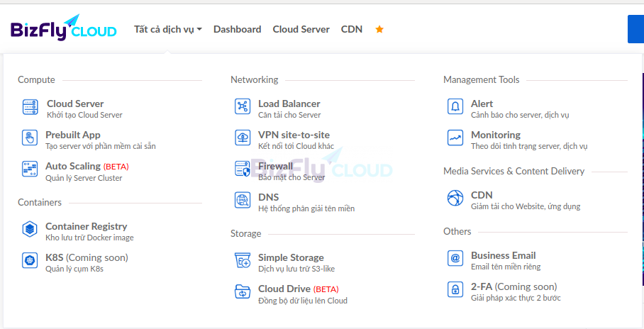Click the BizFly Cloud logo
Image resolution: width=644 pixels, height=329 pixels.
[x=63, y=28]
